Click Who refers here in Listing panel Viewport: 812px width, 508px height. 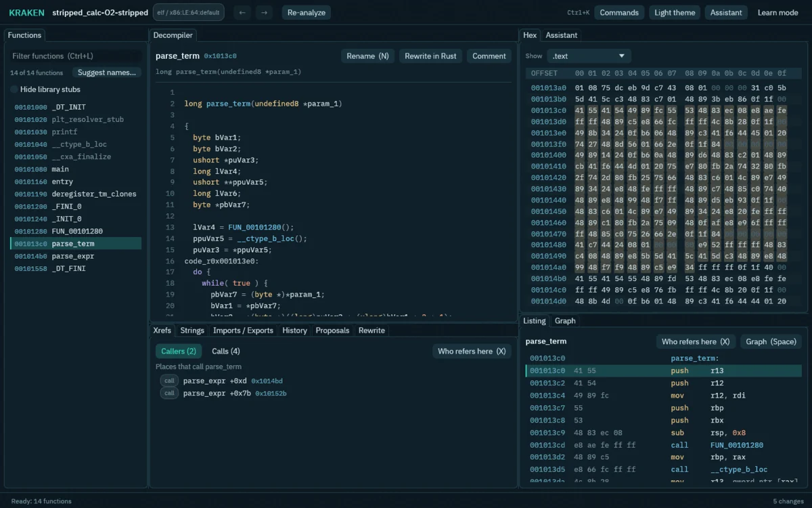click(x=696, y=341)
